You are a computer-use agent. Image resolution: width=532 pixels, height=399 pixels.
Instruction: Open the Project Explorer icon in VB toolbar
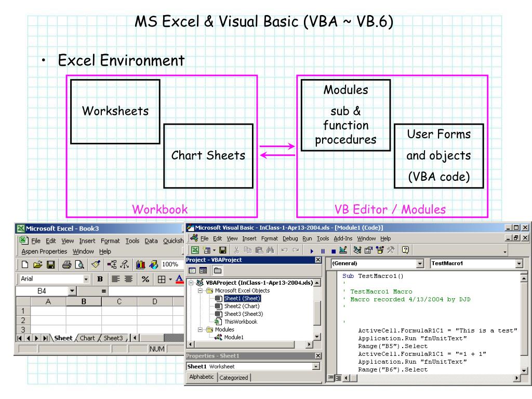357,250
